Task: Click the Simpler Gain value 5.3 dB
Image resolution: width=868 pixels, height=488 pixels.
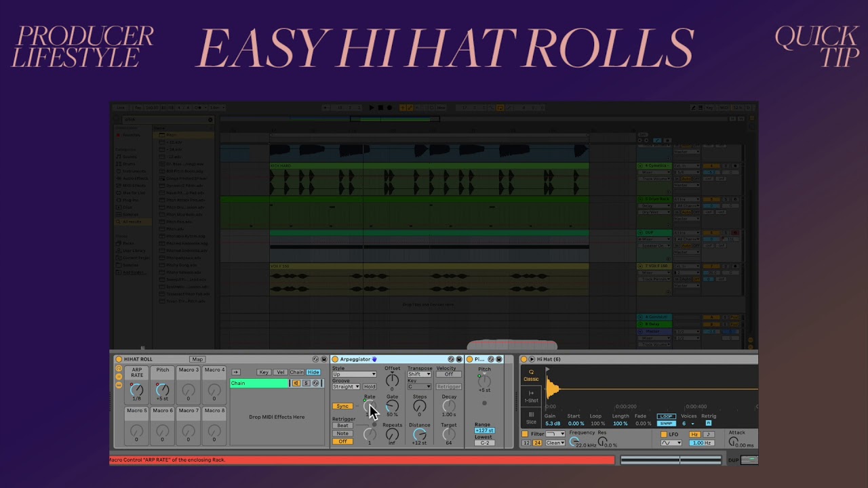Action: (x=553, y=424)
